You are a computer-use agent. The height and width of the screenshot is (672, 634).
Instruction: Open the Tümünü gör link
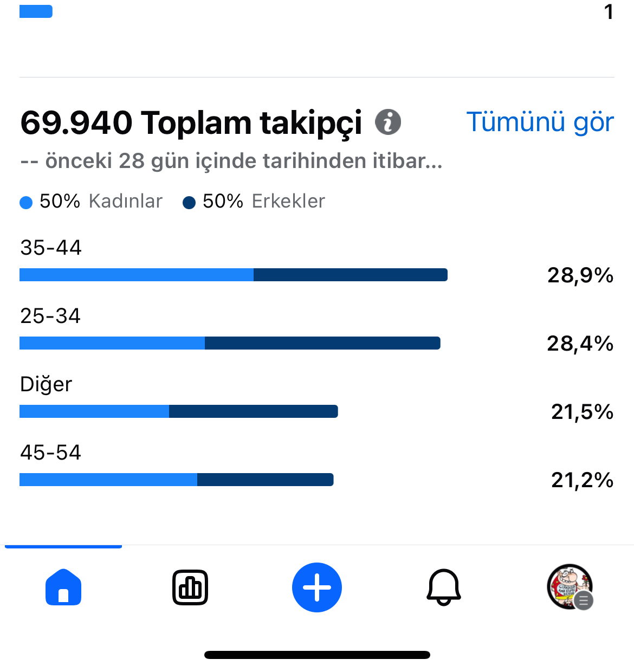[x=540, y=122]
